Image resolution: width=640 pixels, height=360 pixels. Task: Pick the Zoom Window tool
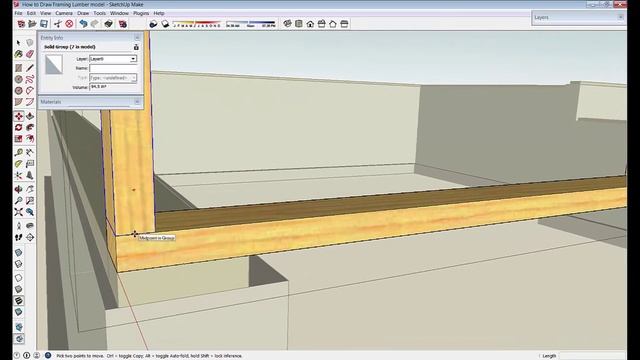pyautogui.click(x=30, y=201)
